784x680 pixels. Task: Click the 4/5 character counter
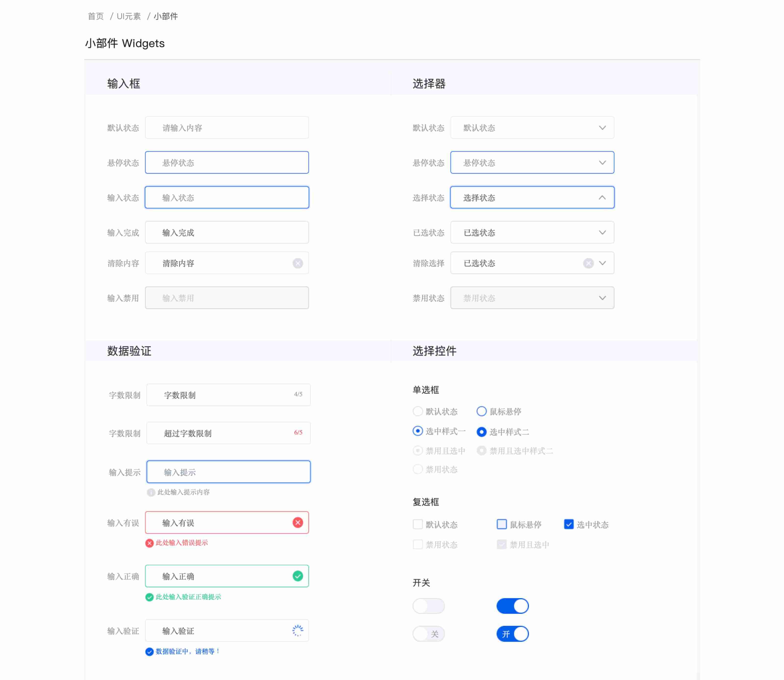(x=298, y=394)
